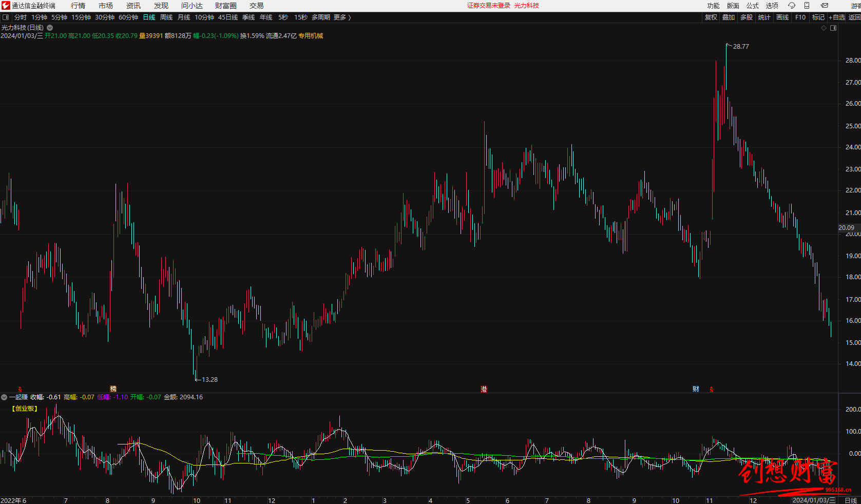Click the 2024/01/03/三 date on time axis
This screenshot has height=504, width=861.
pyautogui.click(x=814, y=500)
